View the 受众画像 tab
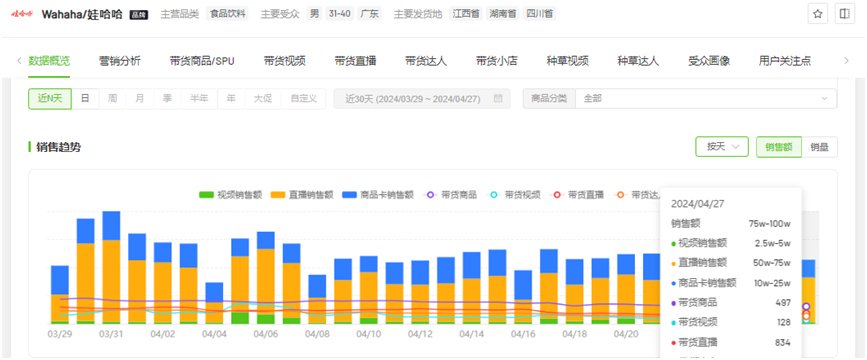 pyautogui.click(x=709, y=61)
